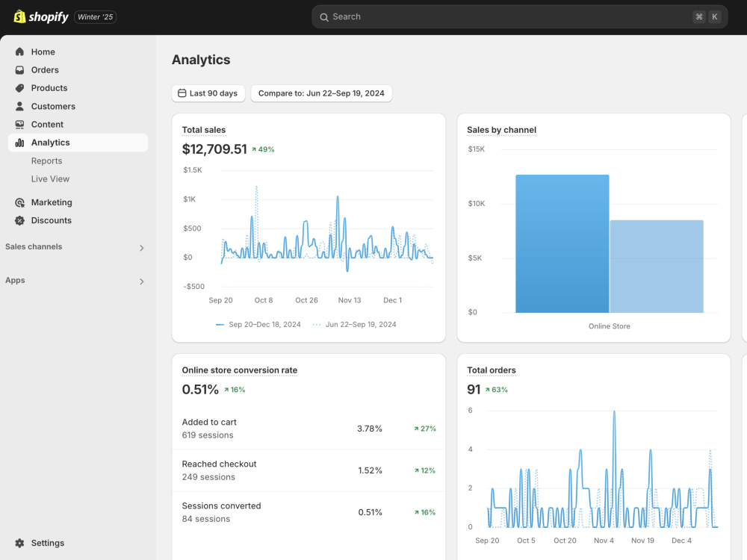The height and width of the screenshot is (560, 747).
Task: Click the Reached checkout row
Action: (309, 470)
